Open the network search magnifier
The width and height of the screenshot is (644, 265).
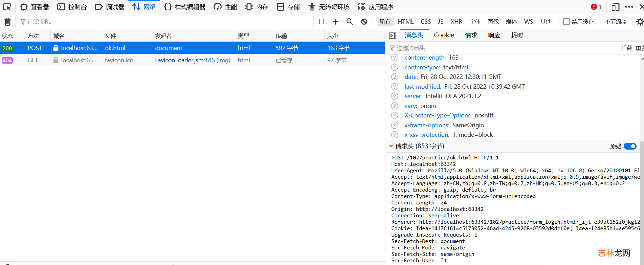click(x=350, y=22)
